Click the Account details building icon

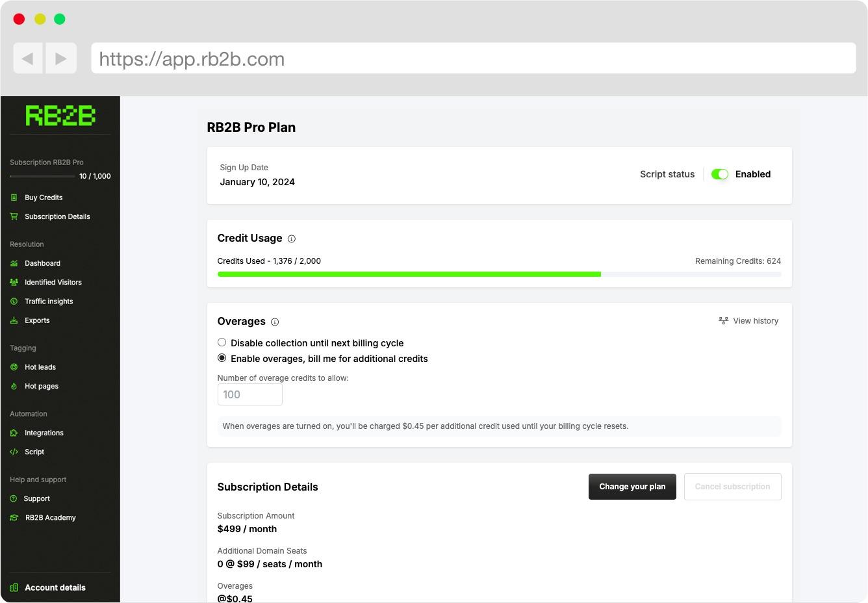14,587
